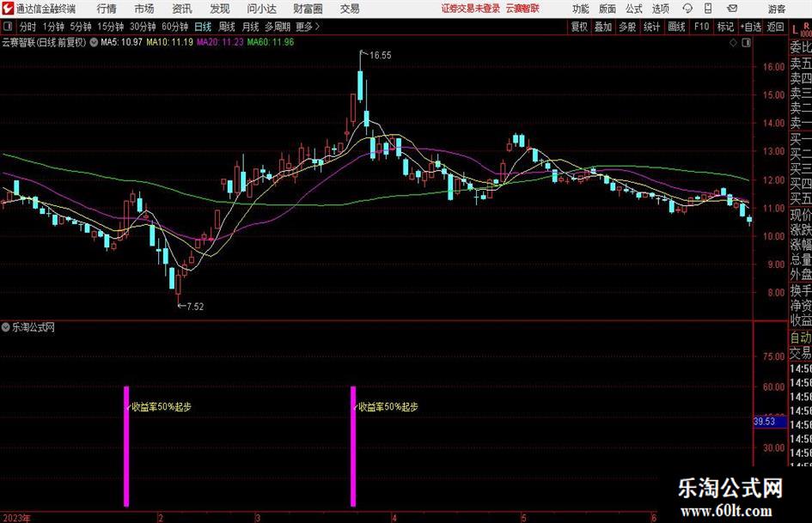This screenshot has width=812, height=523.
Task: Switch to 15分钟 period
Action: tap(110, 27)
